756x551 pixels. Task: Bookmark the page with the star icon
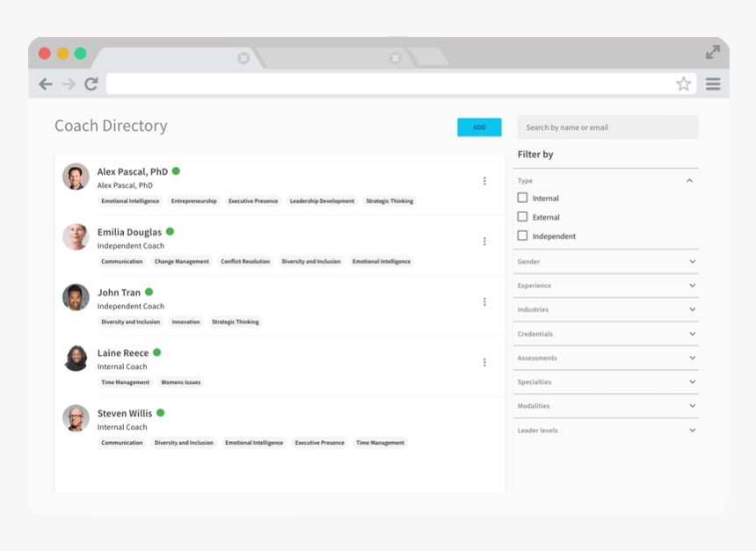pos(683,84)
